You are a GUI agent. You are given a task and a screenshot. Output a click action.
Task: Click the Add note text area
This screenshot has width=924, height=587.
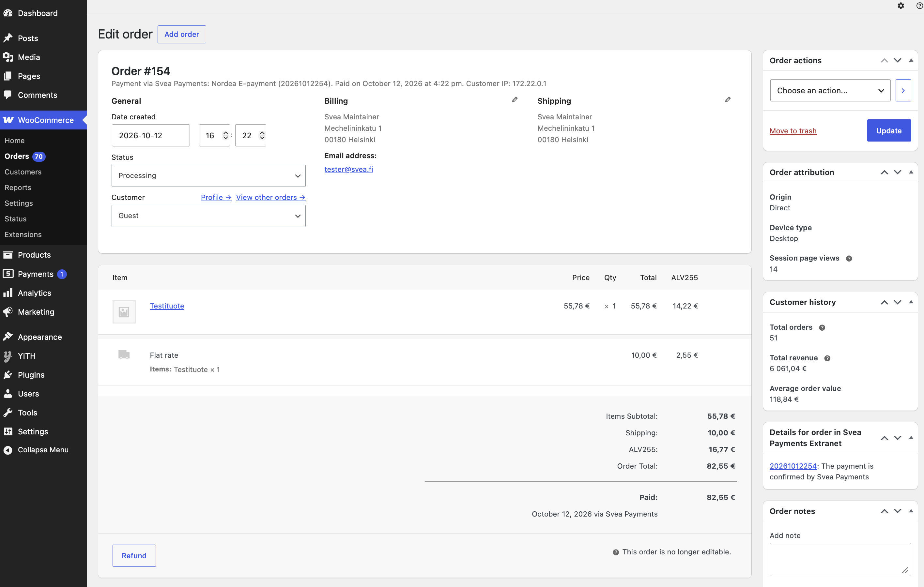pos(840,559)
